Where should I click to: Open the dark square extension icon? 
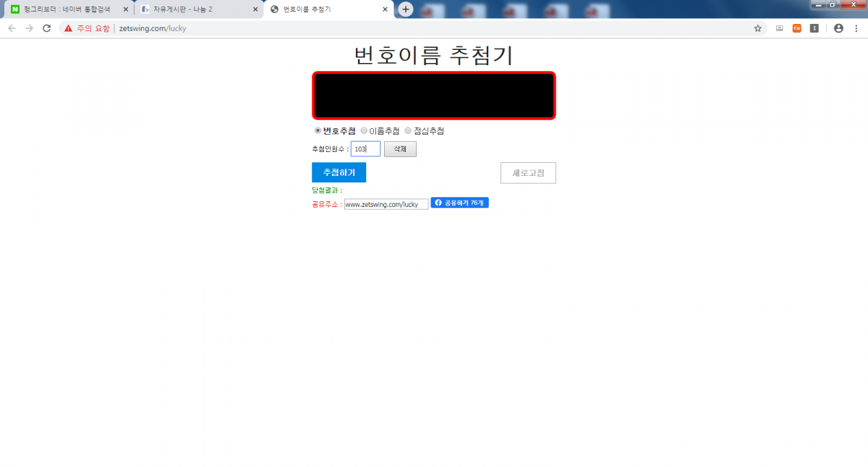tap(814, 28)
